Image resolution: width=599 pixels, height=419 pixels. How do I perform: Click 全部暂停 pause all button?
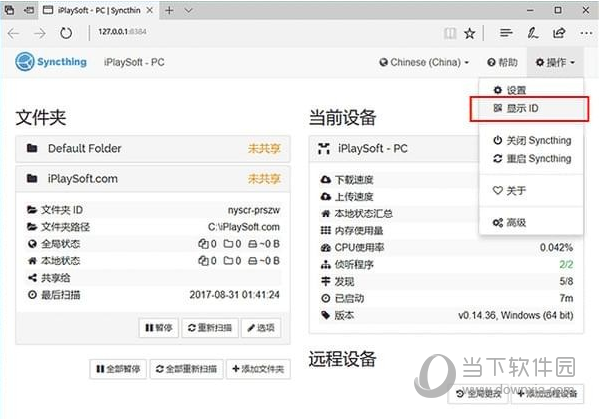pyautogui.click(x=118, y=369)
